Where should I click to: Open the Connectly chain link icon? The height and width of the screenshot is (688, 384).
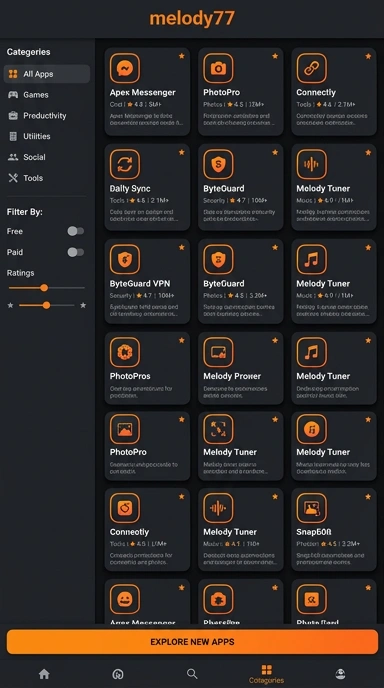312,68
